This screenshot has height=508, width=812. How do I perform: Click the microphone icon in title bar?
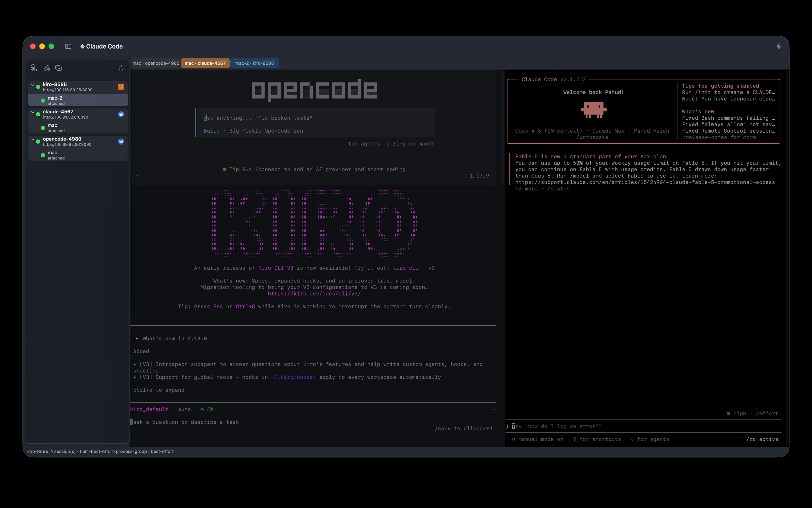(x=779, y=46)
